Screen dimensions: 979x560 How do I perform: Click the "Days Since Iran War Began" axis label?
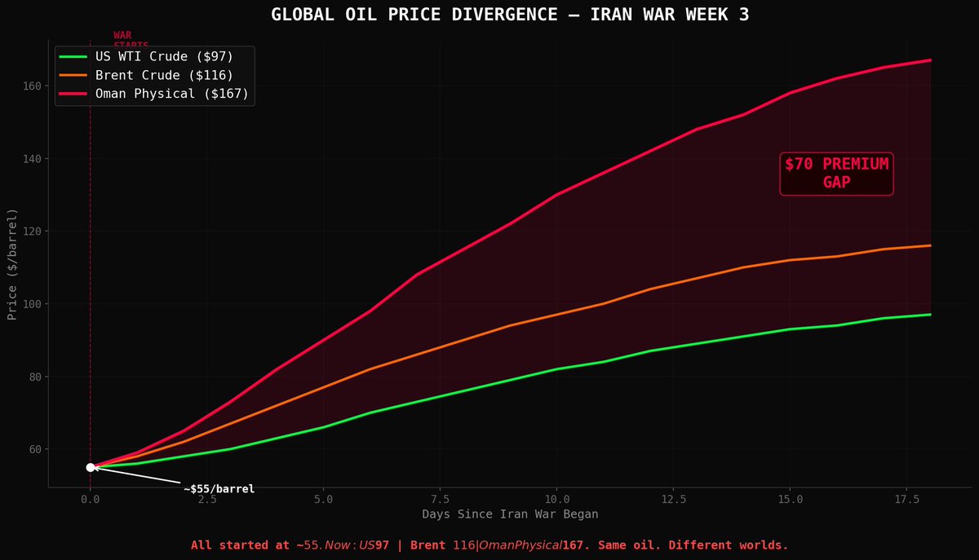(x=510, y=514)
